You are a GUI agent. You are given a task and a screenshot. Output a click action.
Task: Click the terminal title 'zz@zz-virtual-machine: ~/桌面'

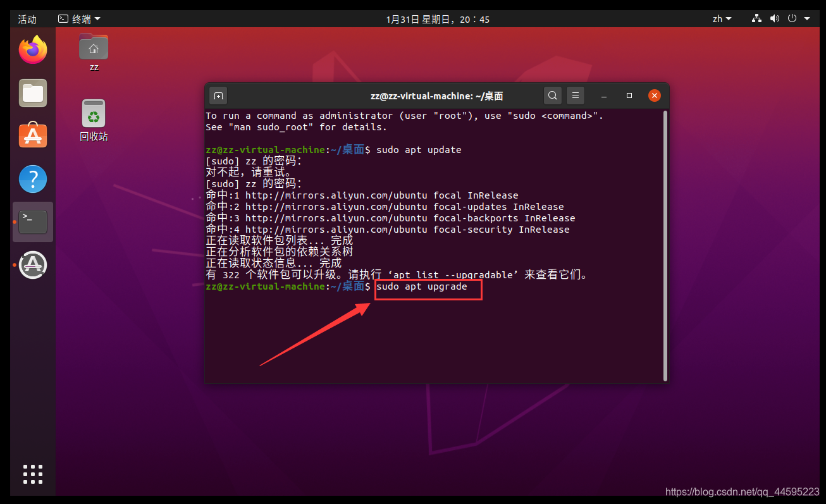tap(437, 96)
